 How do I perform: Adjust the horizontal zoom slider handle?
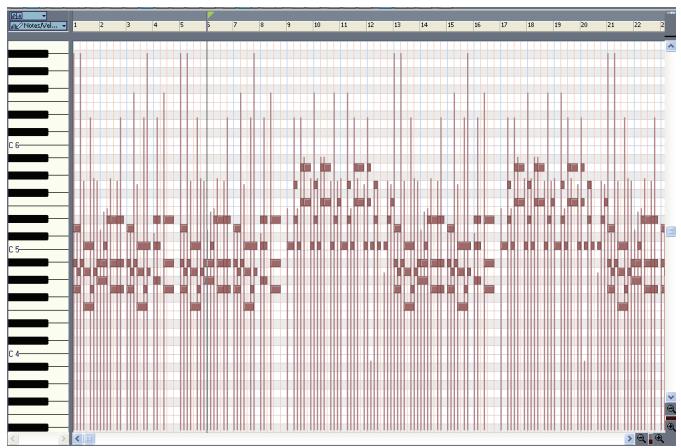click(x=651, y=440)
